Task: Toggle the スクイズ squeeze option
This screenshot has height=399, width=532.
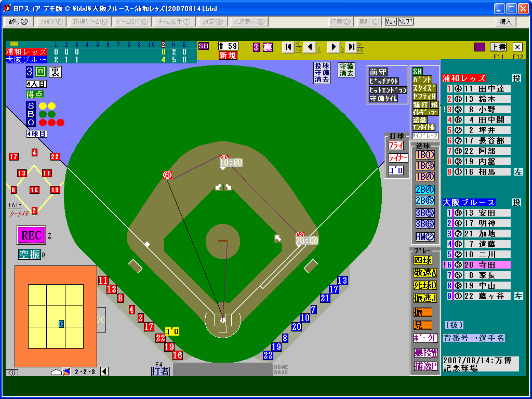Action: (424, 88)
